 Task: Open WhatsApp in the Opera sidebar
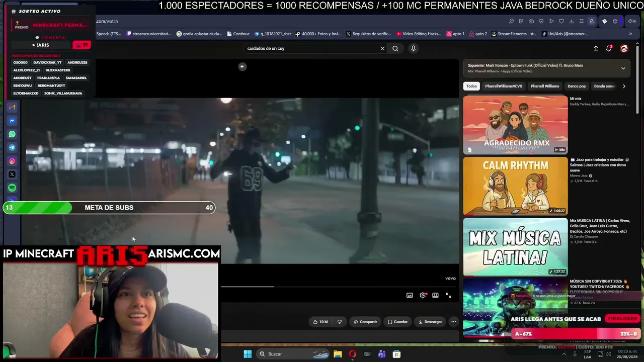click(12, 134)
